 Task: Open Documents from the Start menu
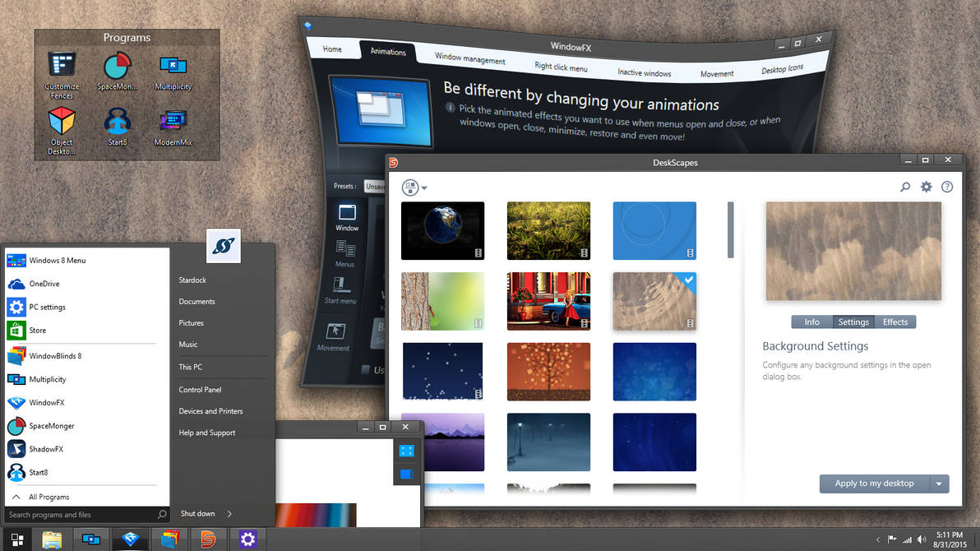pyautogui.click(x=196, y=302)
